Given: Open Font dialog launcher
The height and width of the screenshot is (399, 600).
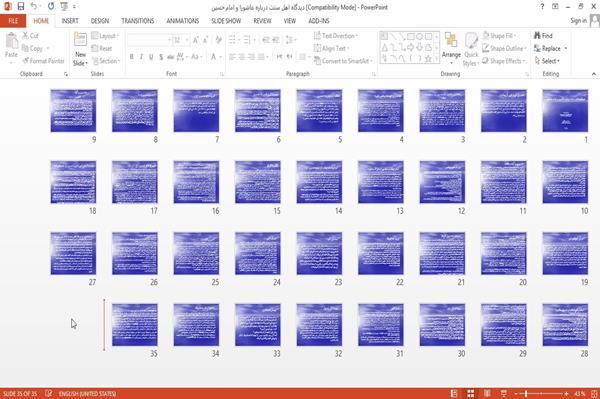Looking at the screenshot, I should pos(222,74).
